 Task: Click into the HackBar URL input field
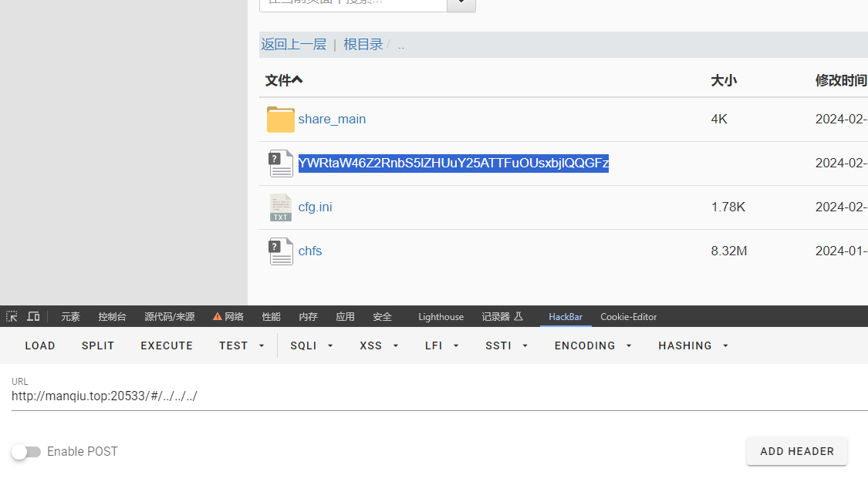tap(440, 396)
